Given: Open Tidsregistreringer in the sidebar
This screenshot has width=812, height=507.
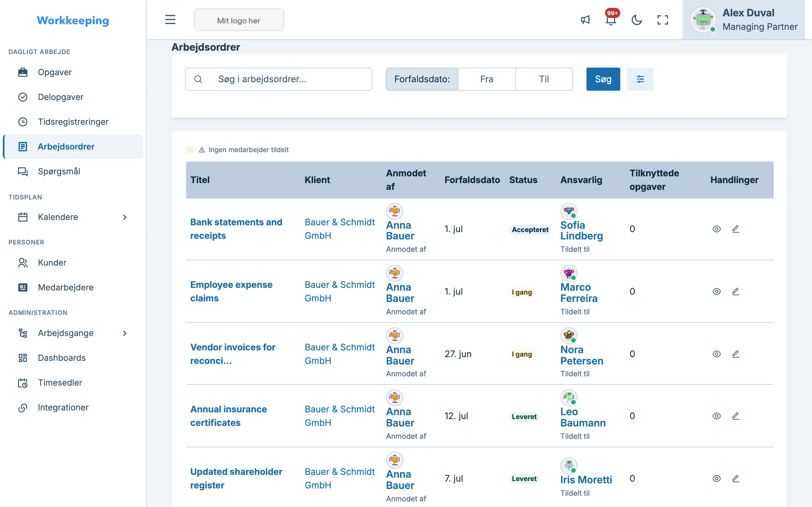Looking at the screenshot, I should tap(73, 122).
